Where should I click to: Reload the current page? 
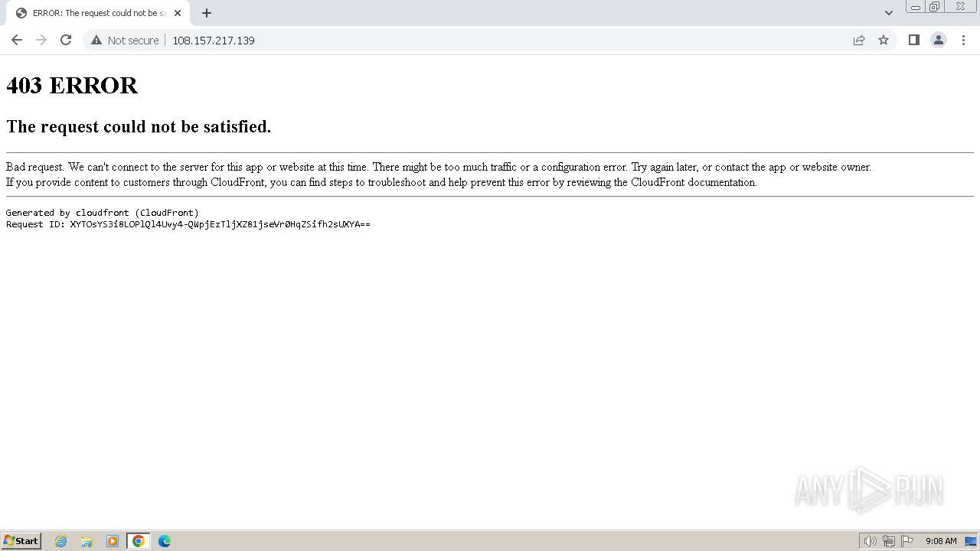66,40
